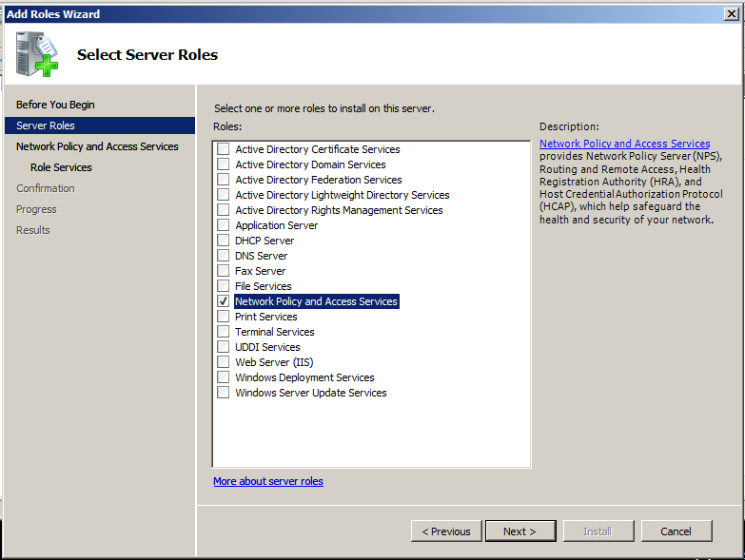Tick the DNS Server checkbox
This screenshot has height=560, width=745.
click(x=223, y=256)
